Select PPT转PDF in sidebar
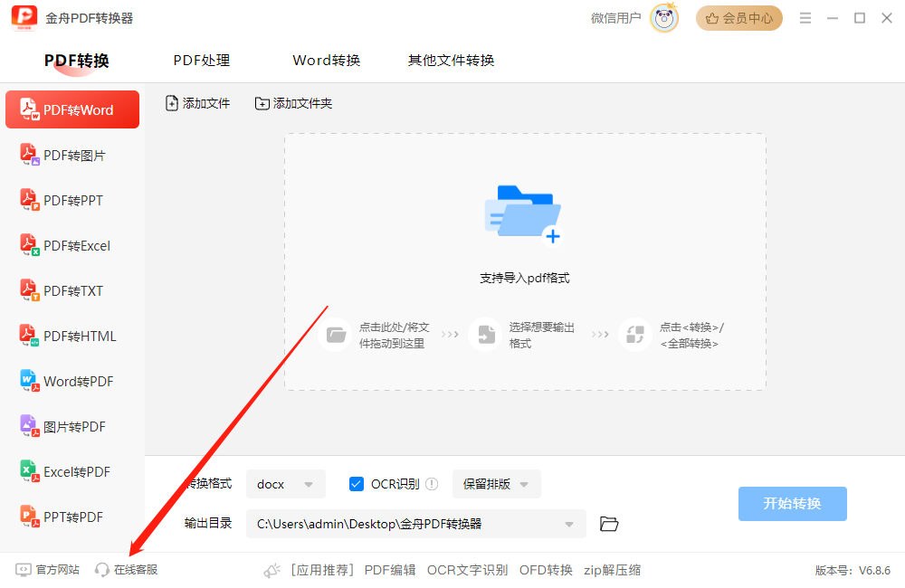 coord(72,517)
